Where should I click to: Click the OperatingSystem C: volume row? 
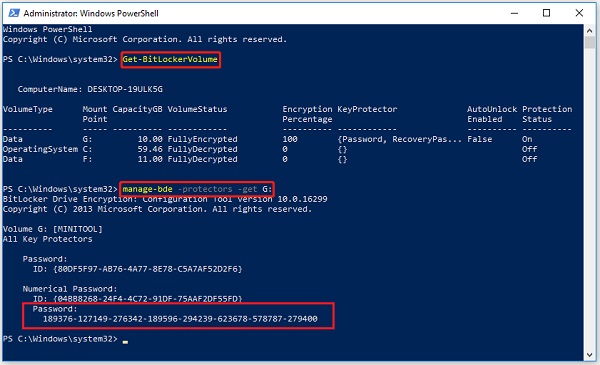270,149
